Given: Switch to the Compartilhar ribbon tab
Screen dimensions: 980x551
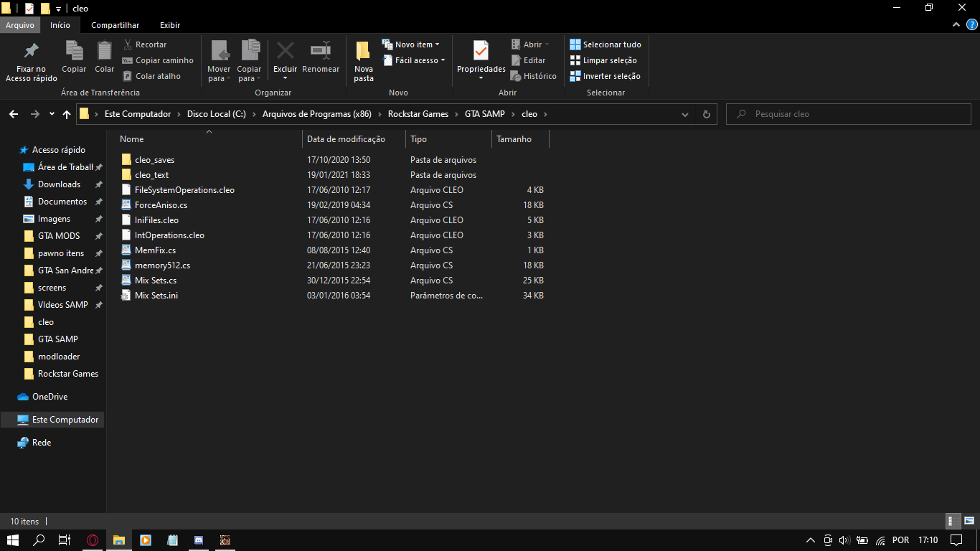Looking at the screenshot, I should (116, 25).
